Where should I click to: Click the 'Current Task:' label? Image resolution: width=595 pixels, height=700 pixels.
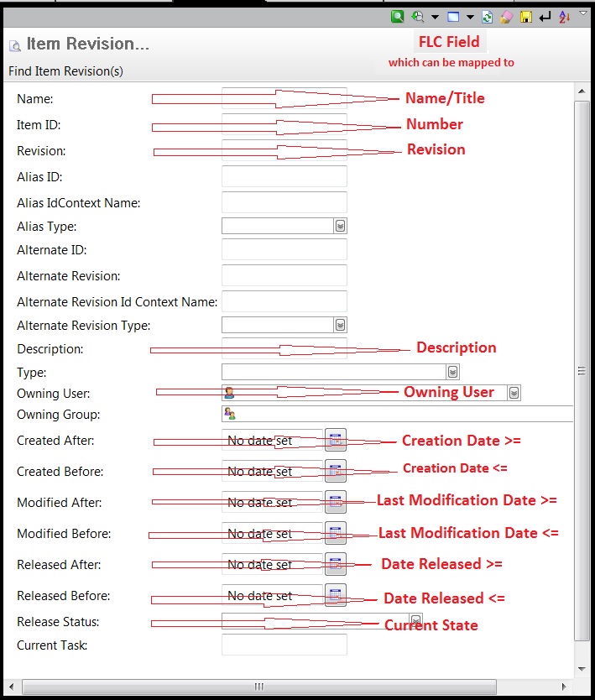[x=52, y=645]
